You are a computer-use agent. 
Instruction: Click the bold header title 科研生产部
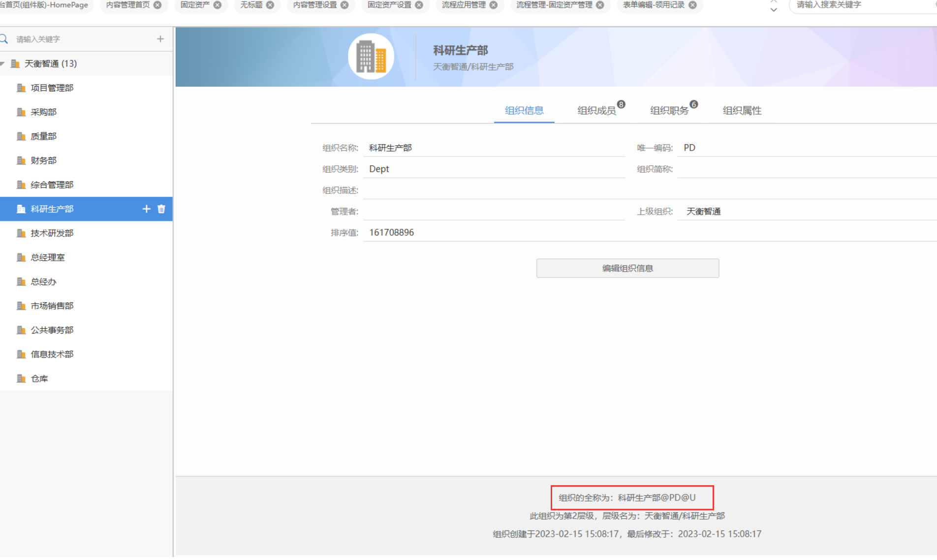coord(461,50)
